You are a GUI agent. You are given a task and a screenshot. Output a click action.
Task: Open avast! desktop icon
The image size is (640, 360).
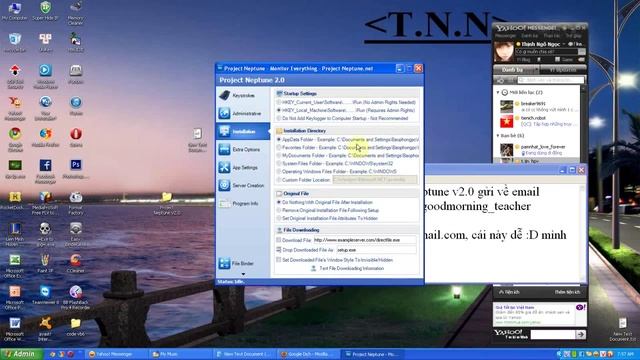click(x=45, y=329)
